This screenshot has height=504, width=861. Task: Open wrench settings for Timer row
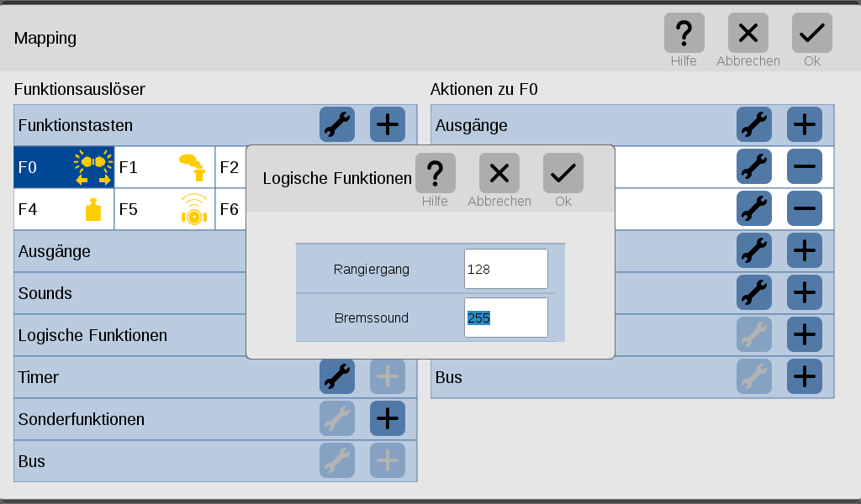(337, 377)
